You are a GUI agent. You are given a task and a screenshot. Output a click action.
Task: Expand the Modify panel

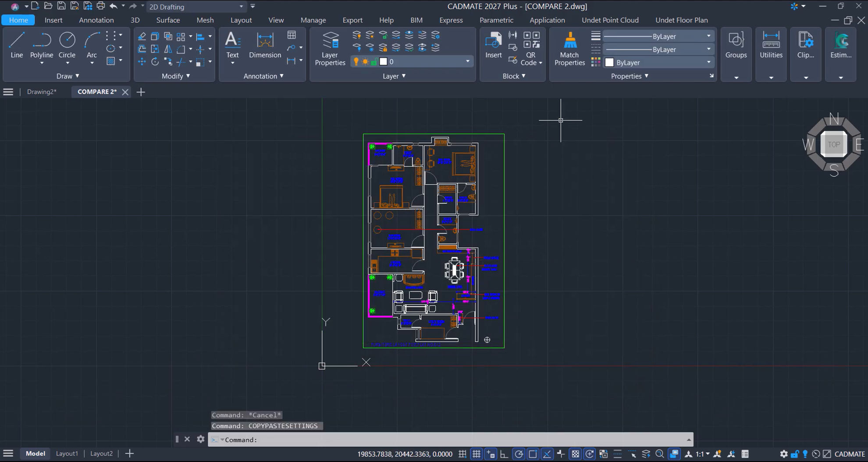click(x=176, y=76)
